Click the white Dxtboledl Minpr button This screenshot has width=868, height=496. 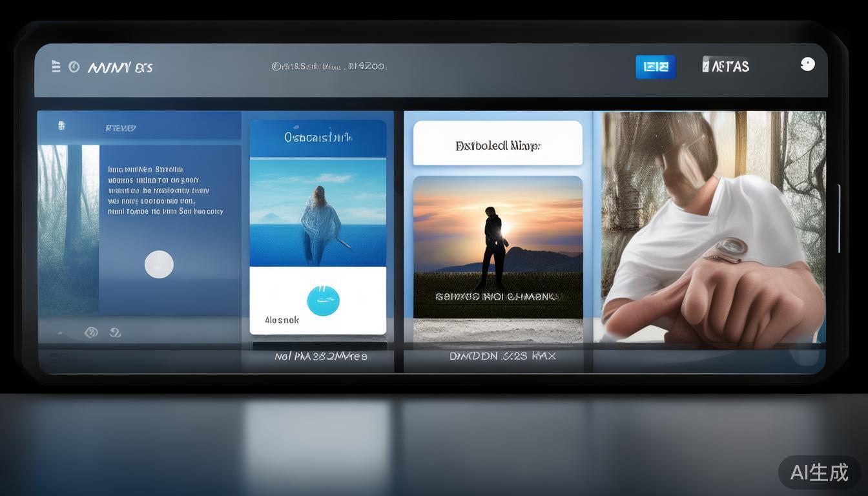[497, 145]
